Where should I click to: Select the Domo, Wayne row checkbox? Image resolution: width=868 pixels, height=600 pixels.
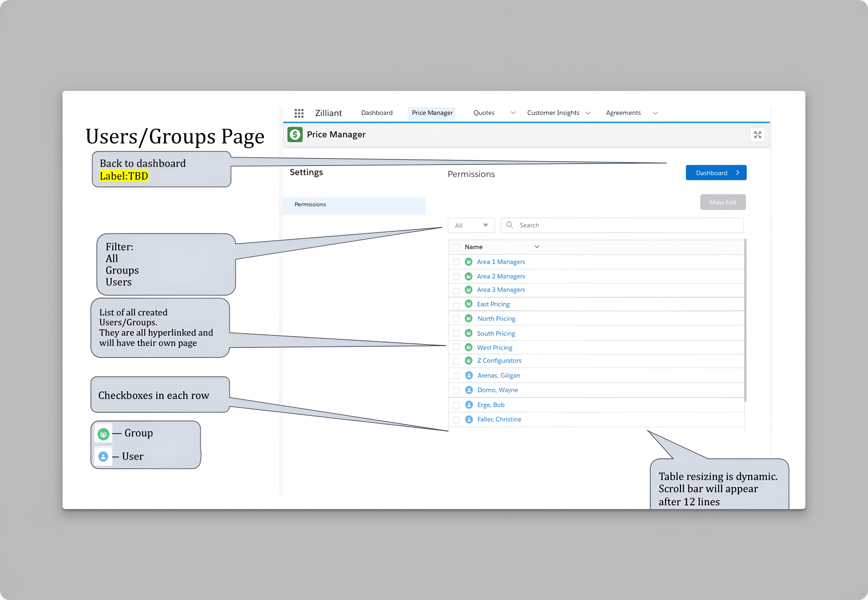pos(456,391)
